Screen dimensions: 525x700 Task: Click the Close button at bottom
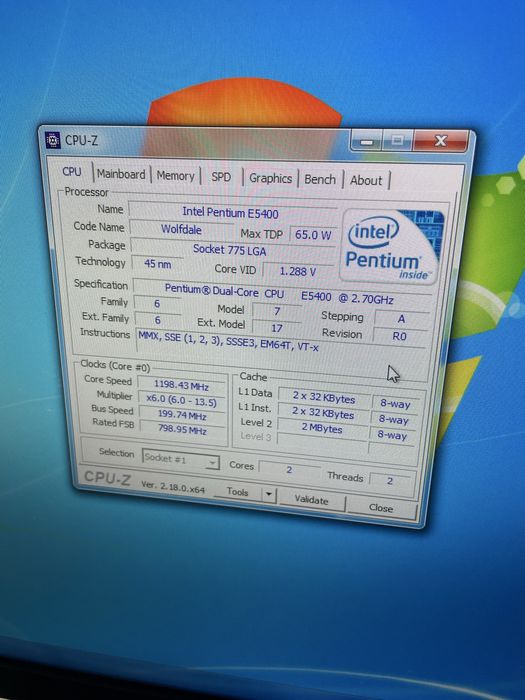pyautogui.click(x=381, y=508)
